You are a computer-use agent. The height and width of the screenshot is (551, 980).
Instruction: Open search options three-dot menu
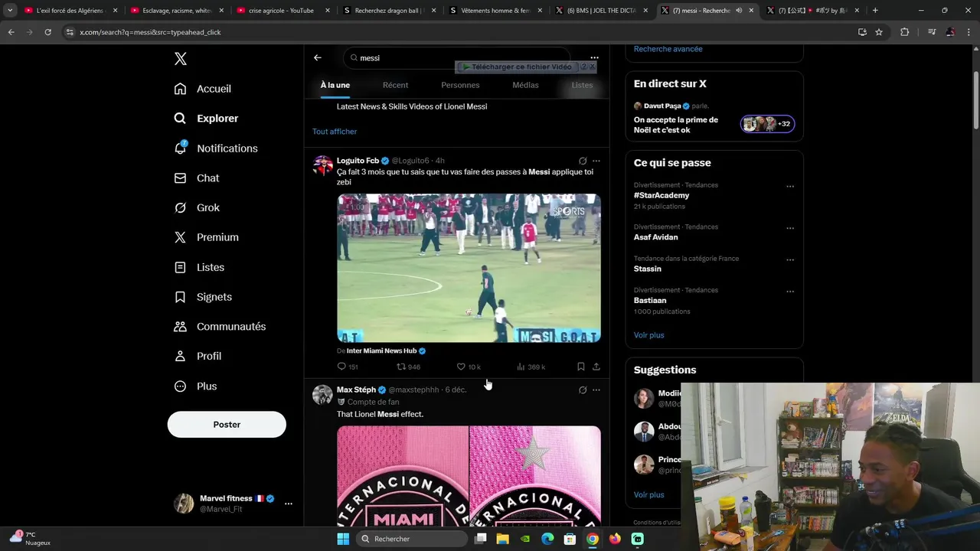point(594,57)
